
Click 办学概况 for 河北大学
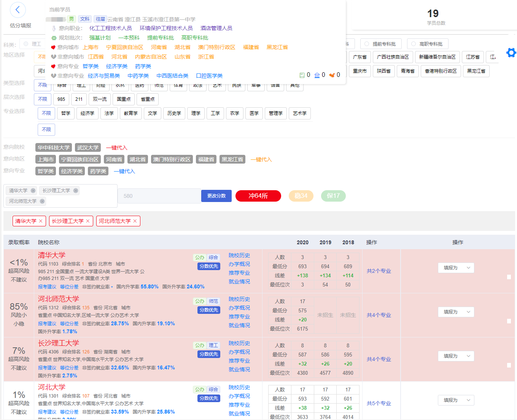tap(239, 396)
